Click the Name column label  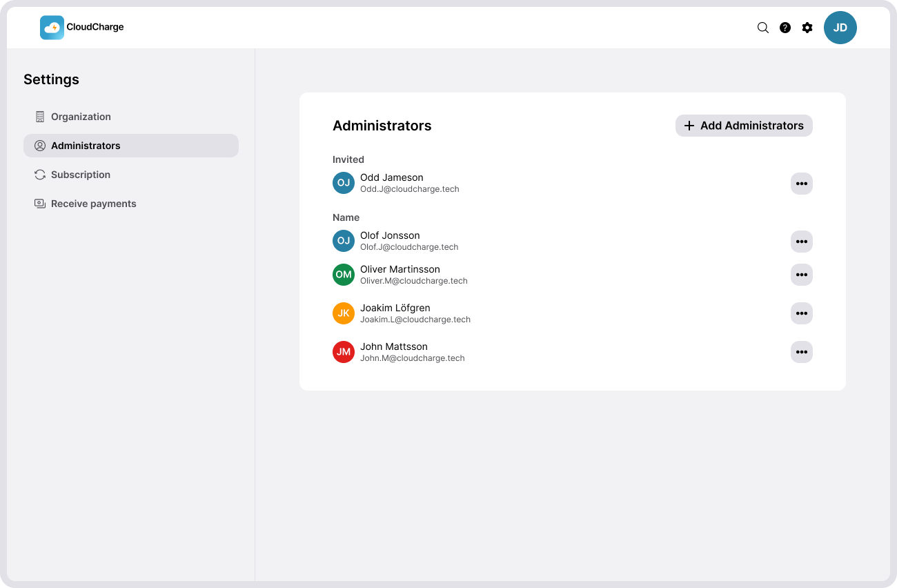click(346, 217)
